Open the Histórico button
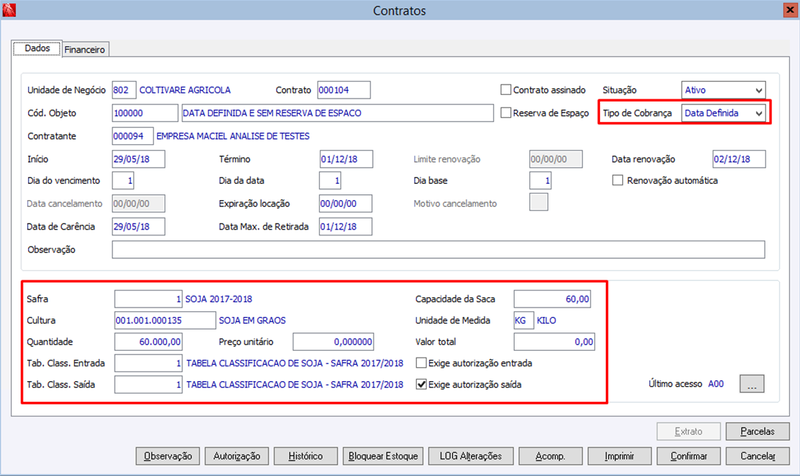This screenshot has width=800, height=476. point(306,456)
